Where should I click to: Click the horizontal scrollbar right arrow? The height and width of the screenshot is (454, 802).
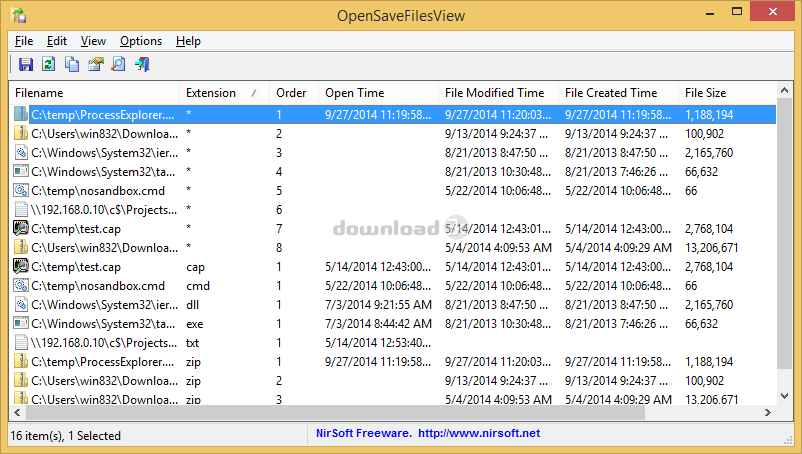767,412
